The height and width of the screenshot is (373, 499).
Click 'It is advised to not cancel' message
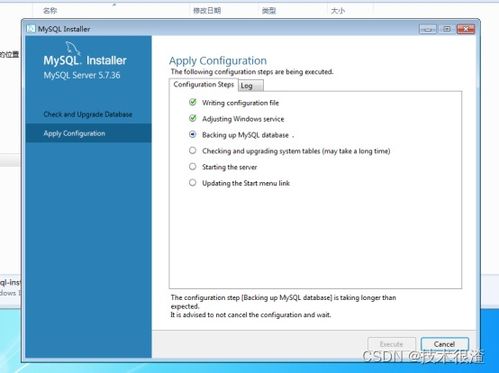pyautogui.click(x=251, y=315)
